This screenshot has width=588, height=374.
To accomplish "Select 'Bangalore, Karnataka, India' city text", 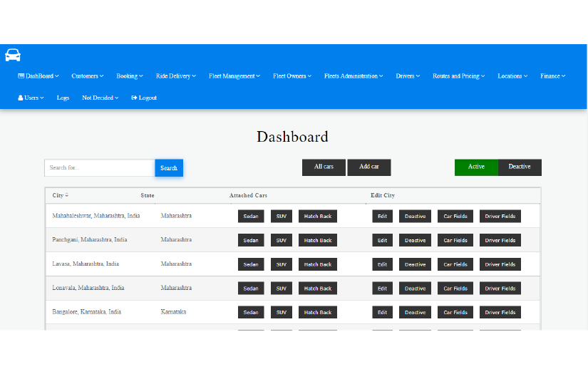I will (x=87, y=312).
